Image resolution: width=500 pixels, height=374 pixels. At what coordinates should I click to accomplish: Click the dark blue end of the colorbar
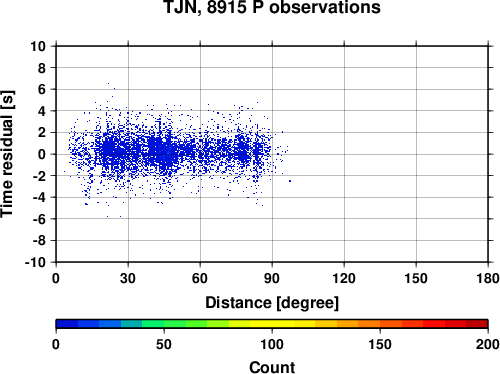coord(67,324)
